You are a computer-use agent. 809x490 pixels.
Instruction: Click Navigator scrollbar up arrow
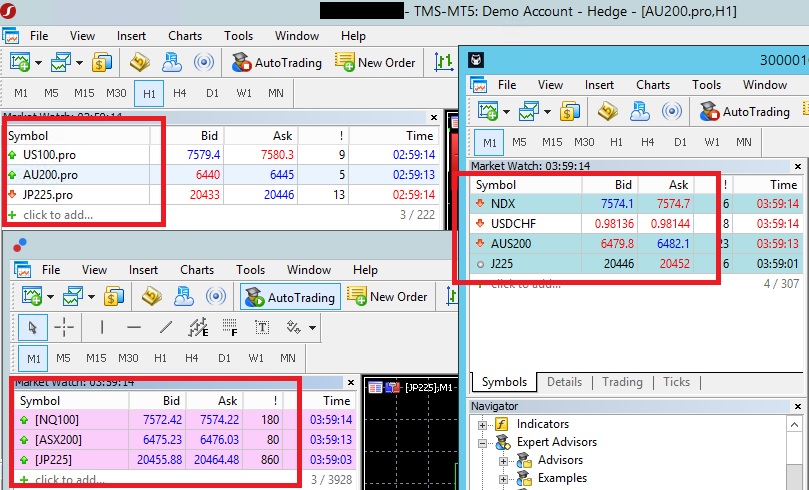794,425
